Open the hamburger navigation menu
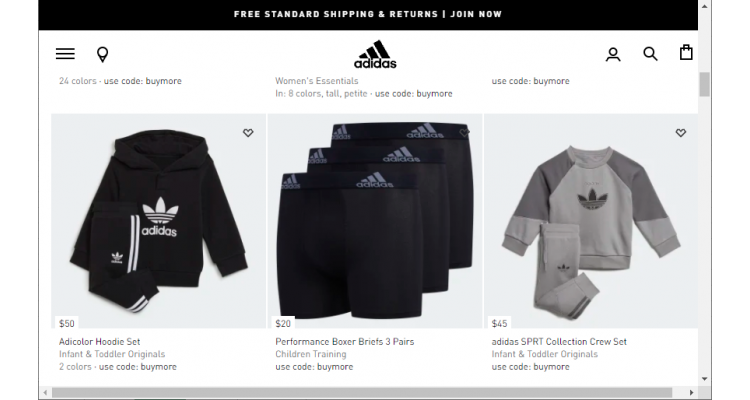Image resolution: width=750 pixels, height=400 pixels. tap(65, 54)
